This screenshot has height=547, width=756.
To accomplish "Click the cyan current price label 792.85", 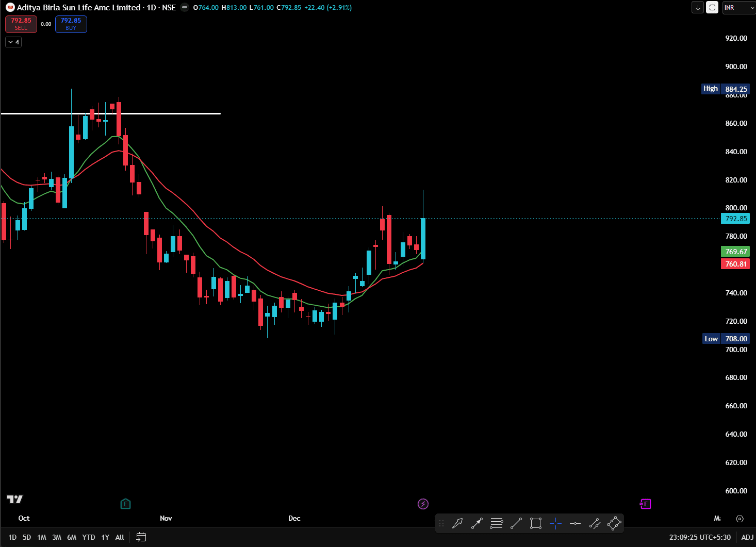I will coord(735,219).
